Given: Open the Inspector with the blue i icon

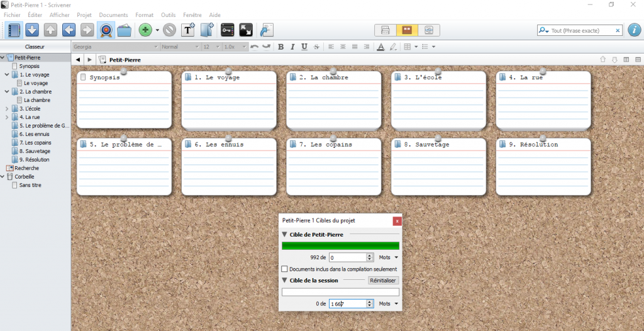Looking at the screenshot, I should 634,30.
